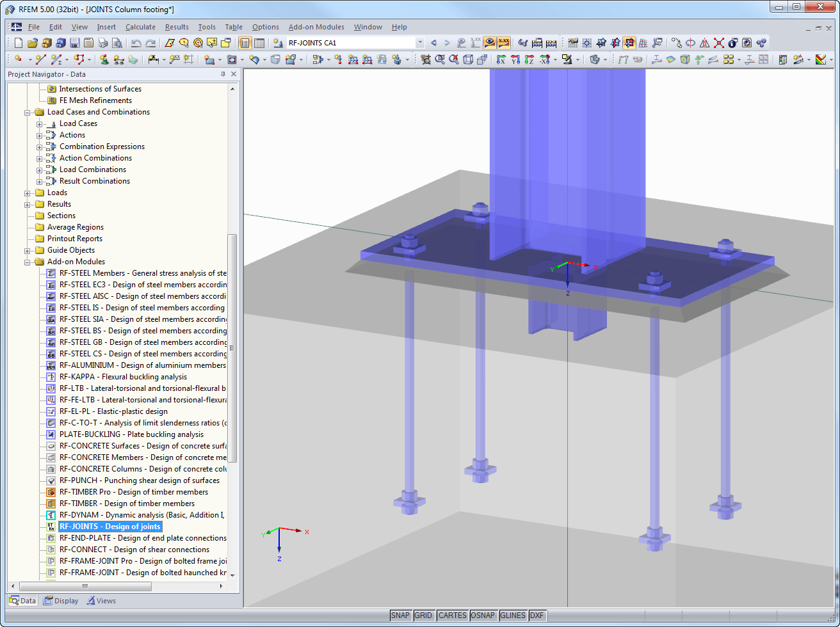Open a project file using the Open icon
The height and width of the screenshot is (627, 840).
(31, 42)
